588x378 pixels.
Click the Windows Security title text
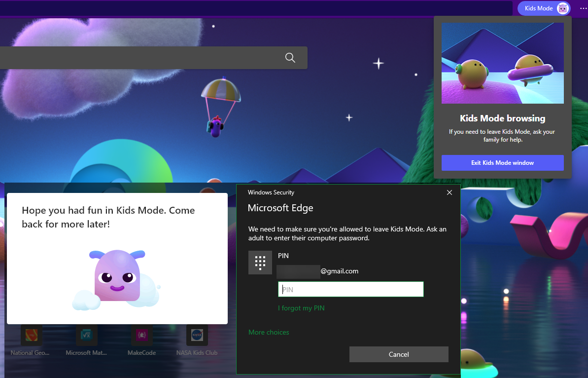pos(271,192)
